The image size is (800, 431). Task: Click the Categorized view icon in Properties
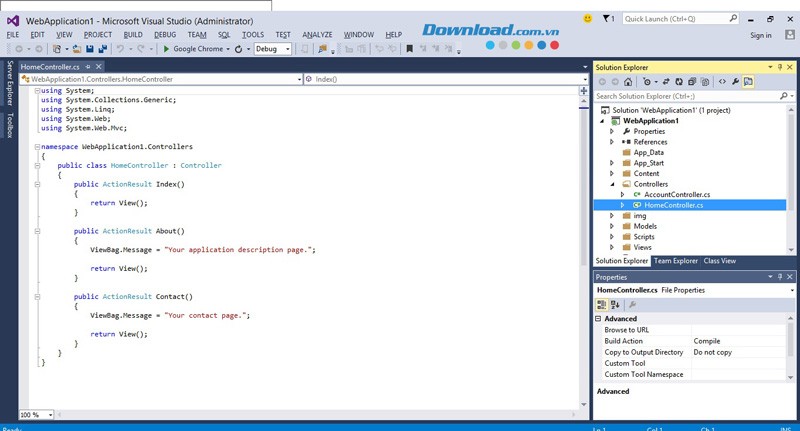pyautogui.click(x=602, y=305)
